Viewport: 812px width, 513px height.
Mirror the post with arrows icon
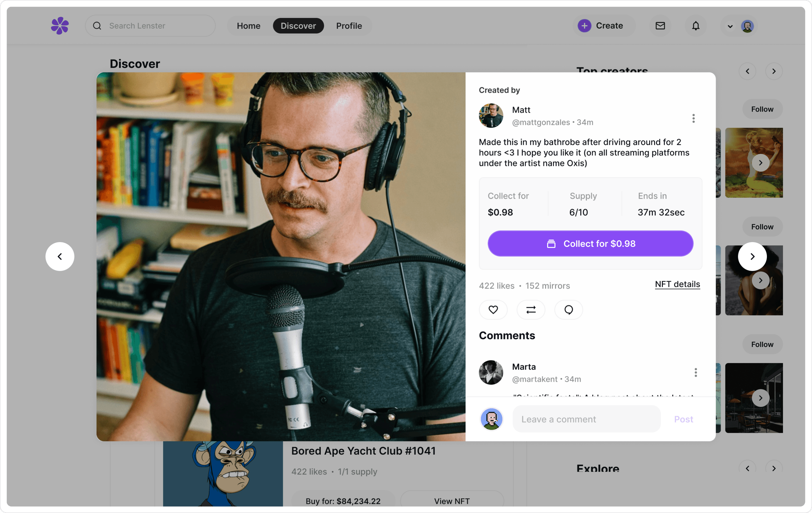tap(531, 309)
